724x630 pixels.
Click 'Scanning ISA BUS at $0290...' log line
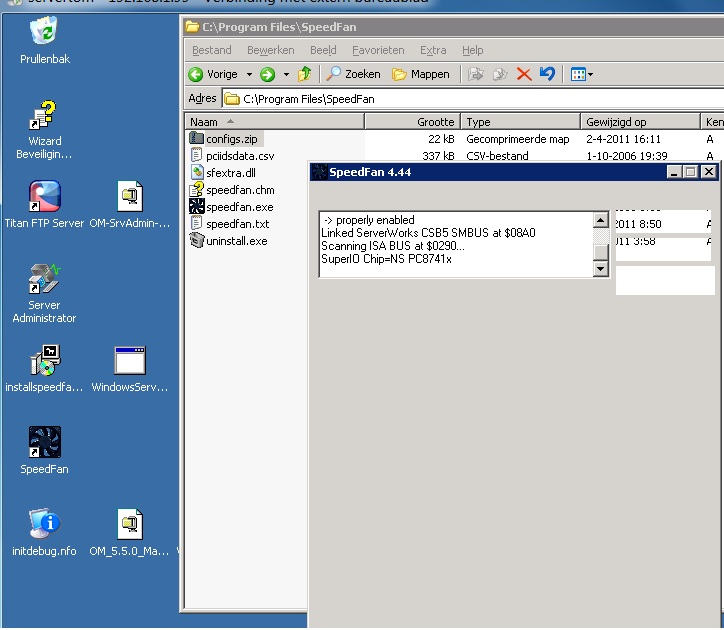(392, 246)
